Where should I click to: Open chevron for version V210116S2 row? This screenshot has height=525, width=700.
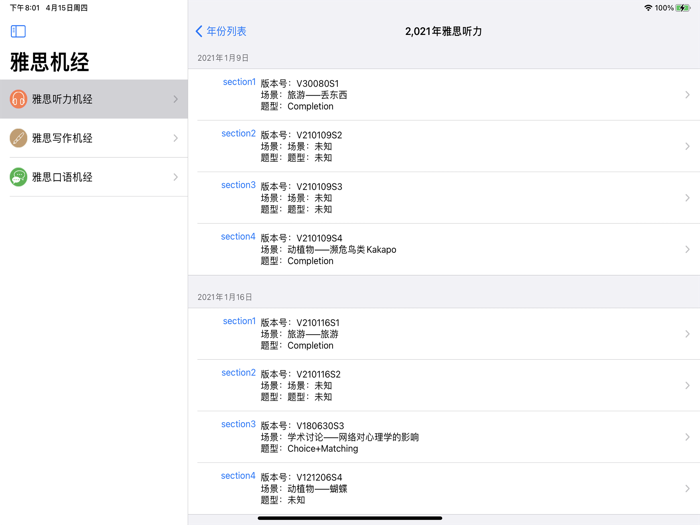(688, 385)
